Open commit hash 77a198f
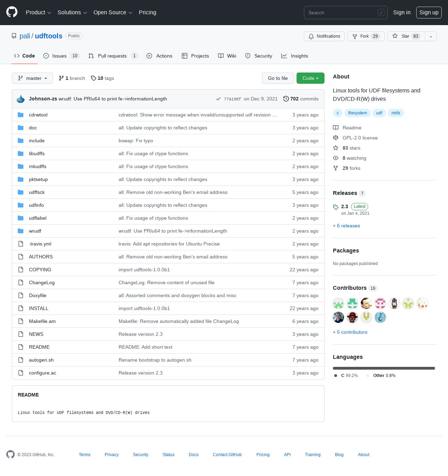The width and height of the screenshot is (448, 476). tap(232, 99)
